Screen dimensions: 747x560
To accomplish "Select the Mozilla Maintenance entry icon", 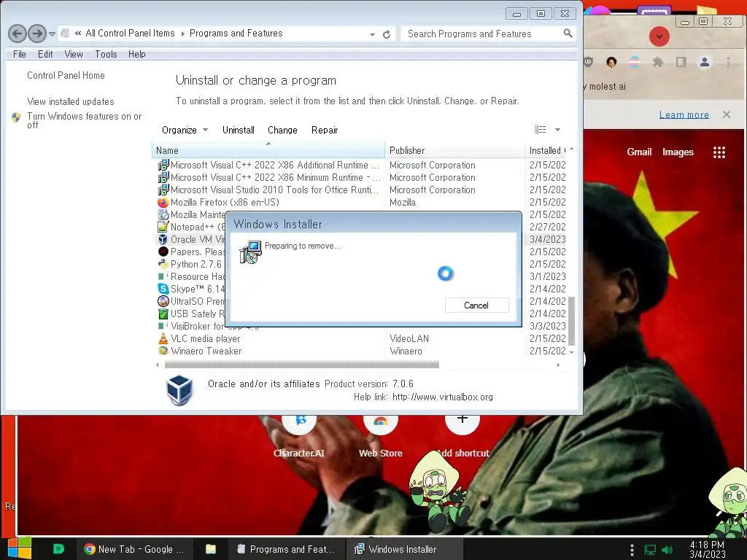I will [x=163, y=215].
